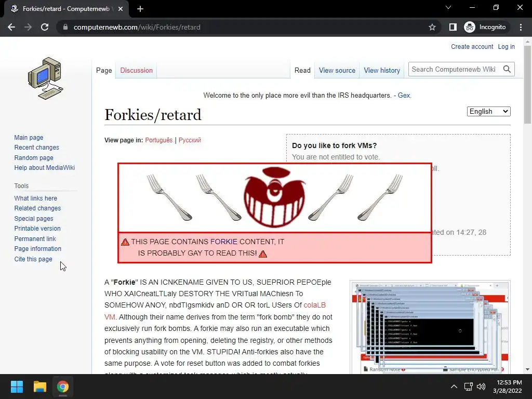
Task: View page in Português
Action: [x=158, y=140]
